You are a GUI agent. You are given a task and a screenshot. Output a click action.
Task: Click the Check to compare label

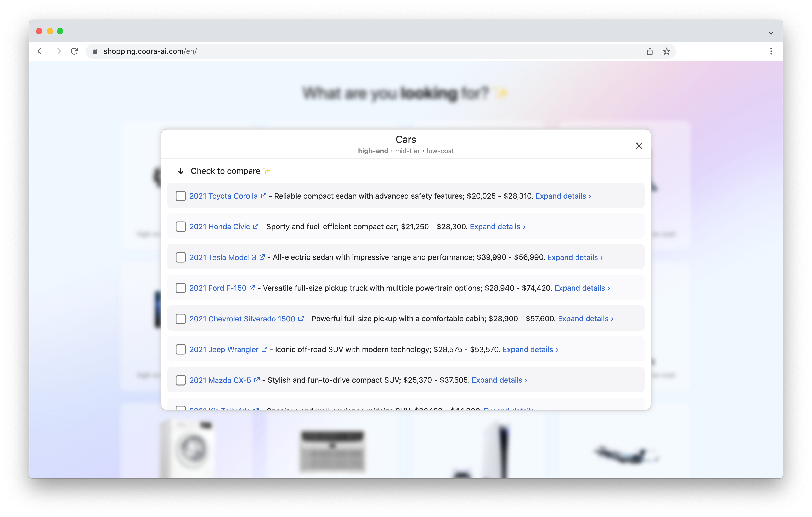click(x=225, y=171)
